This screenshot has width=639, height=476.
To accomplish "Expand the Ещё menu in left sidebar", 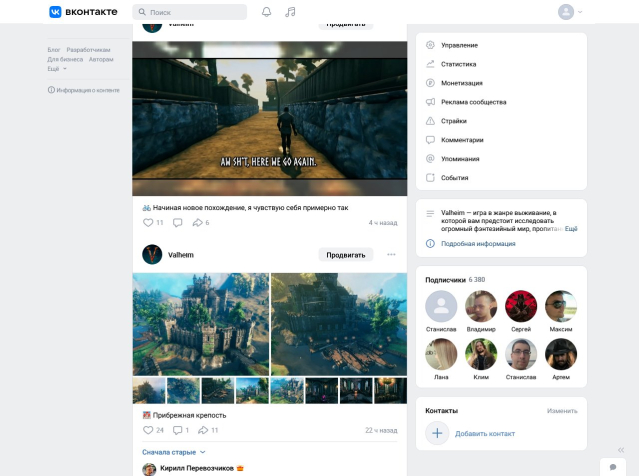I will click(x=57, y=69).
